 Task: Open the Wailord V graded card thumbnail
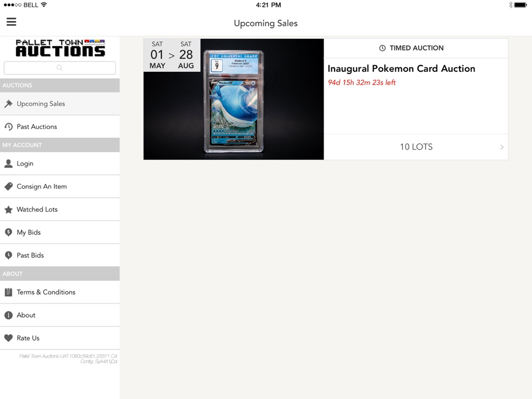tap(234, 99)
